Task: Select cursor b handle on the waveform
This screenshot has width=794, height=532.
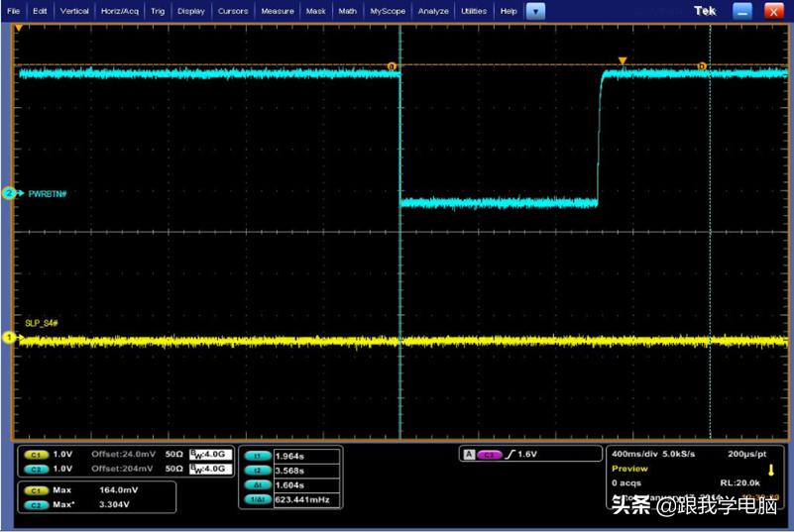Action: (702, 66)
